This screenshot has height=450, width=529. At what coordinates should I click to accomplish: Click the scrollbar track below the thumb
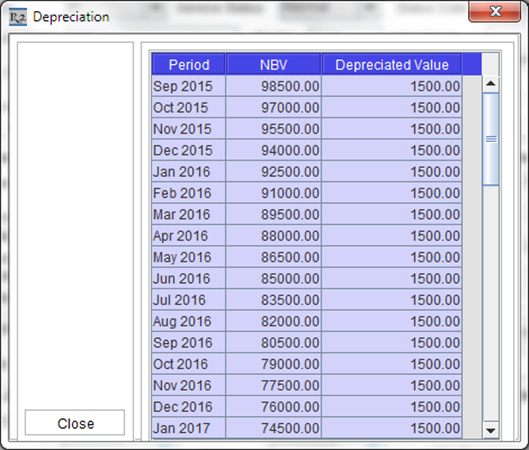coord(491,304)
